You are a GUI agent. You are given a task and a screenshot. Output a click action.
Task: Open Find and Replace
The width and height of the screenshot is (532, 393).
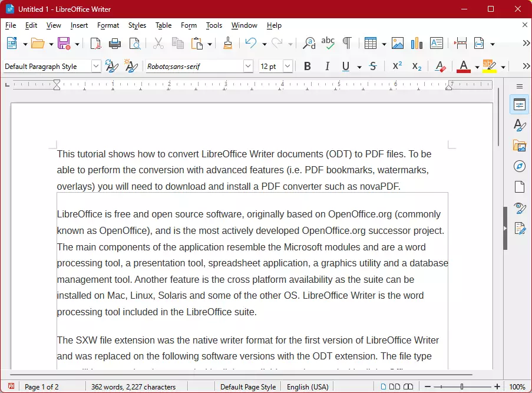pyautogui.click(x=309, y=44)
